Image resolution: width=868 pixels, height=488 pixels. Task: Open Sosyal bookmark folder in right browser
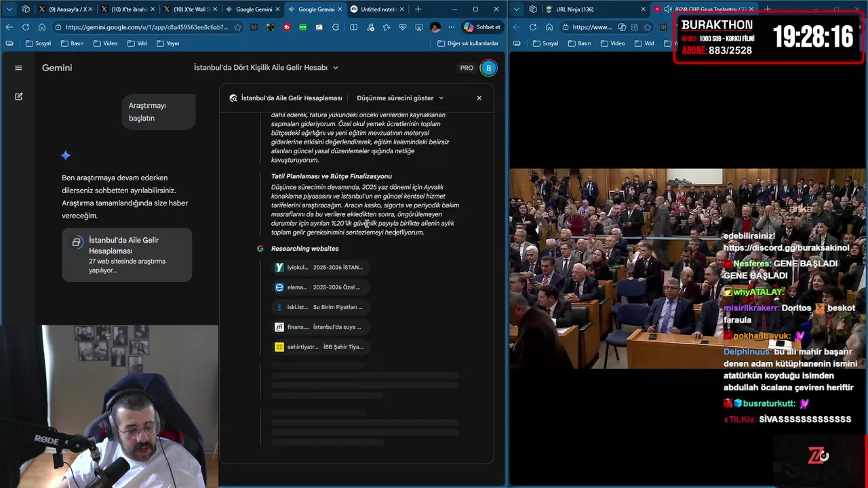coord(546,43)
